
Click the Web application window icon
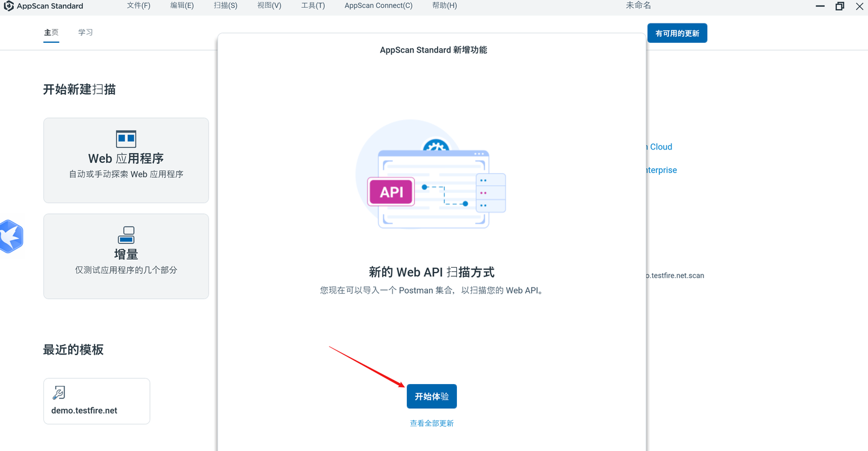[126, 139]
